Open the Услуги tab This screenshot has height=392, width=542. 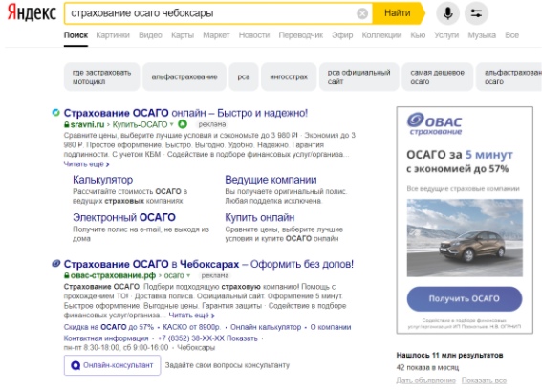(446, 35)
